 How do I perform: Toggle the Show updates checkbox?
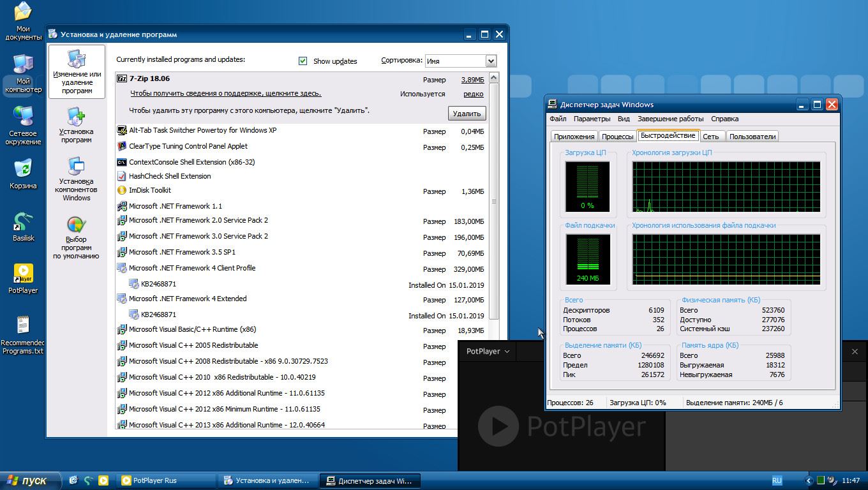tap(303, 61)
